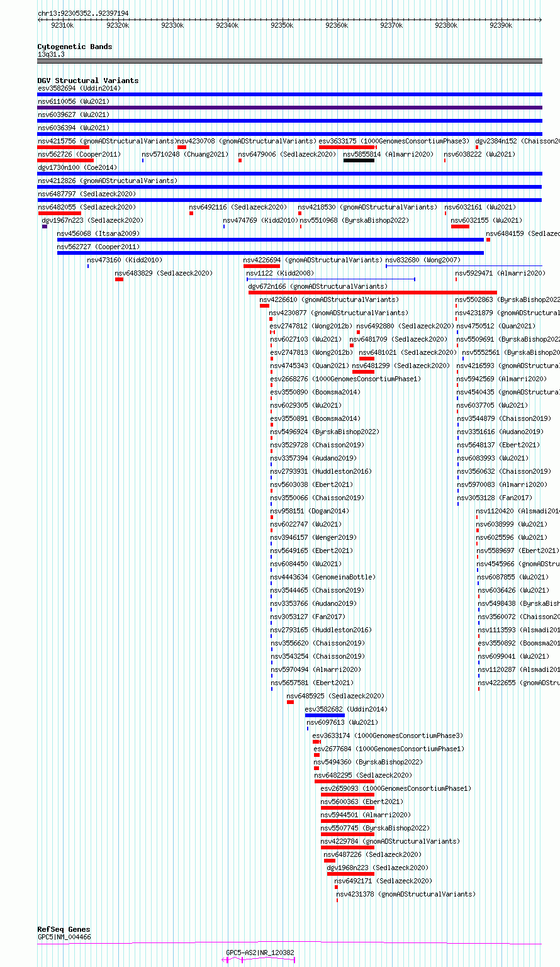Open nsv5600363 (Ebert2021) label

coord(362,802)
